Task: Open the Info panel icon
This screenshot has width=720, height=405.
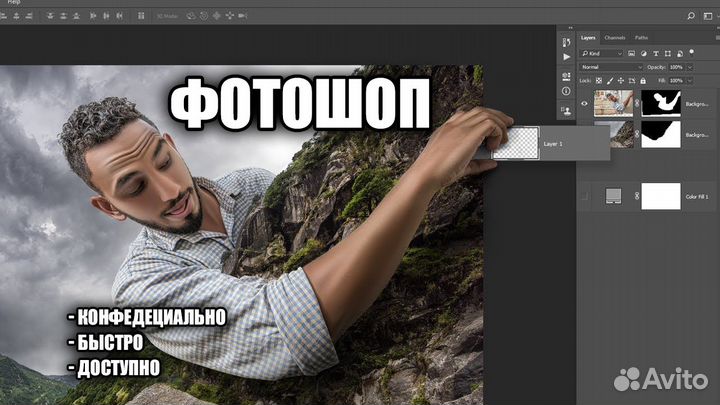Action: click(566, 91)
